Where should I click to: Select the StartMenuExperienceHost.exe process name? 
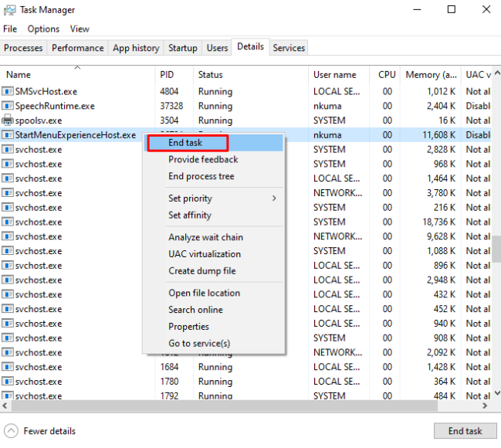[x=76, y=135]
